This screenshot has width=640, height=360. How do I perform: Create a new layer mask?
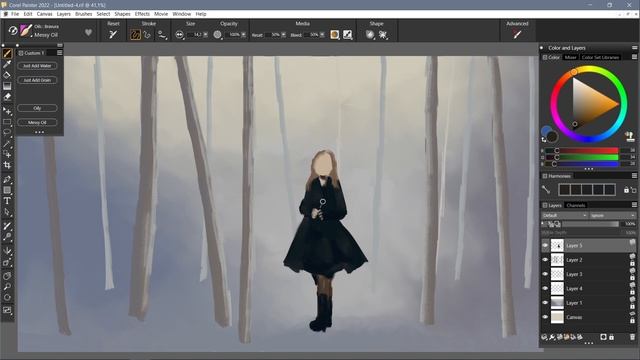coord(603,337)
